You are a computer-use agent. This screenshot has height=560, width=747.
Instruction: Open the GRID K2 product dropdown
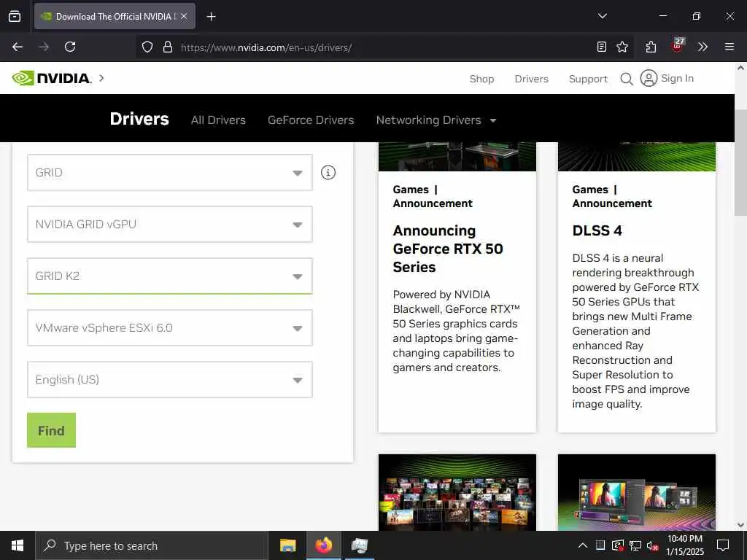[x=169, y=276]
